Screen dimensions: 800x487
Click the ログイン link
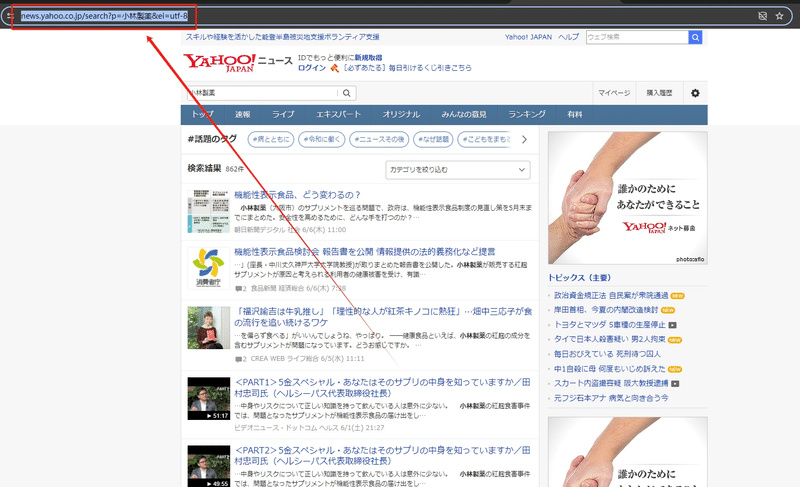(x=312, y=68)
